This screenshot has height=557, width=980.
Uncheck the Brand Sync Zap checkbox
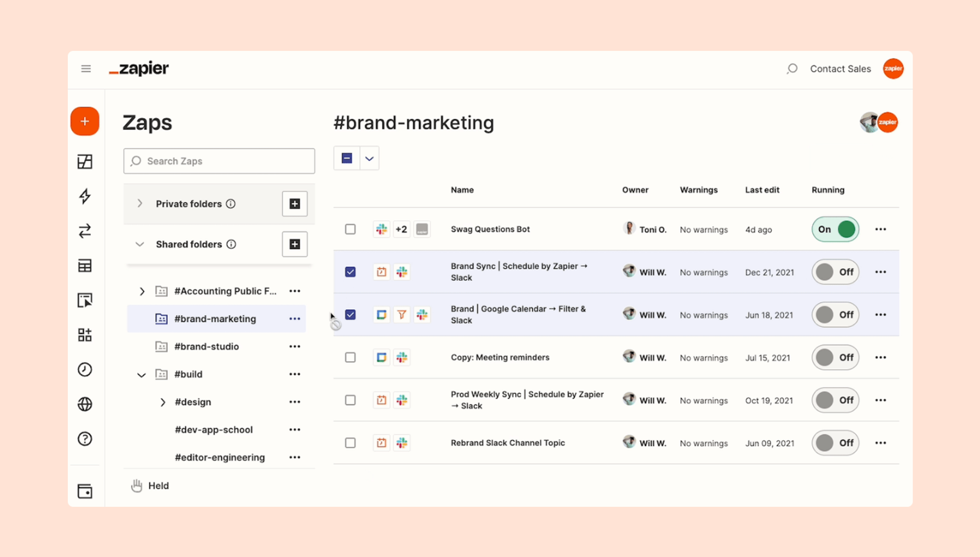pos(350,272)
